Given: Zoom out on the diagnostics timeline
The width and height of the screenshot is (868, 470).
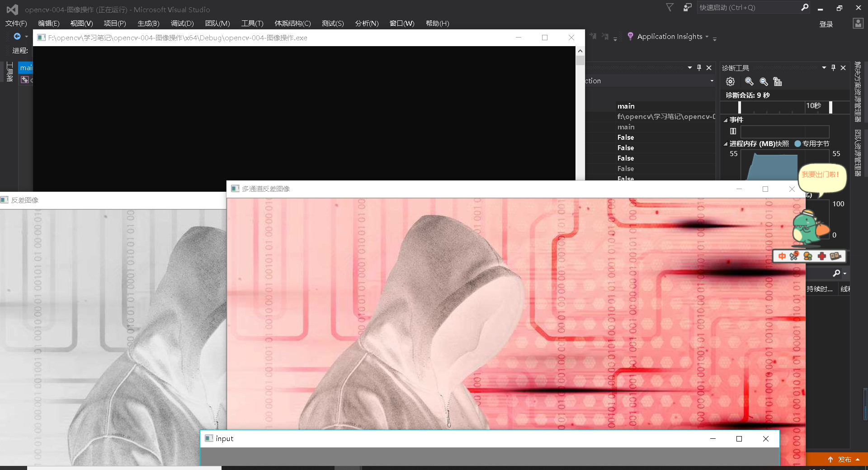Looking at the screenshot, I should pos(764,82).
